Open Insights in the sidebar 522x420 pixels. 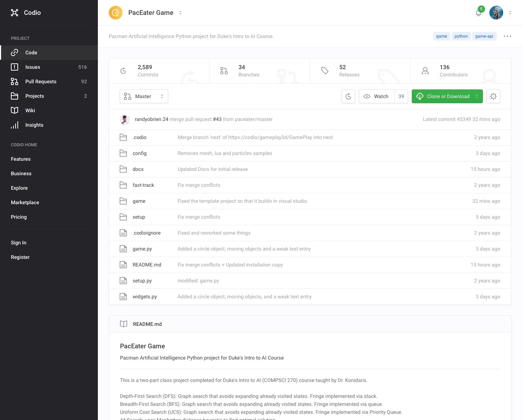click(x=49, y=125)
